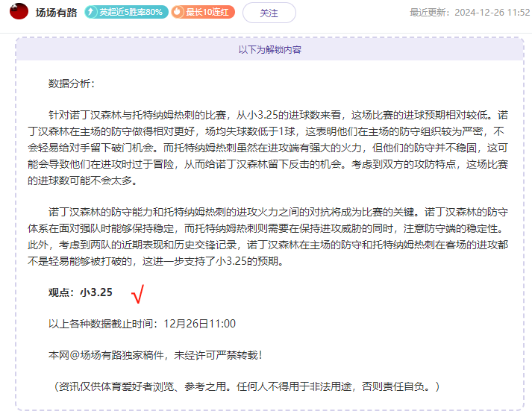This screenshot has width=532, height=417.
Task: Click the copyright line 本网@场场有路独家稿件
Action: pyautogui.click(x=155, y=355)
